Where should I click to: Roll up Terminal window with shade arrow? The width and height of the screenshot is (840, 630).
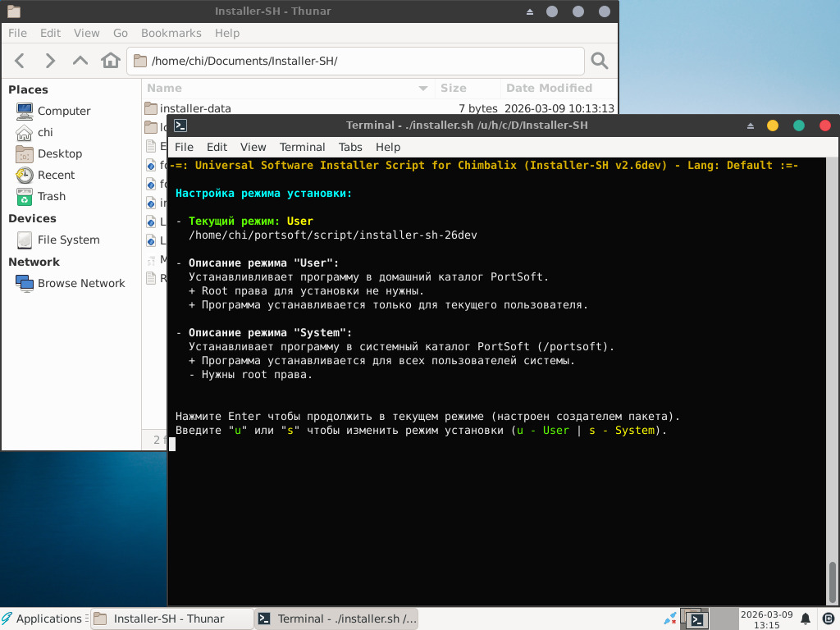pos(750,126)
